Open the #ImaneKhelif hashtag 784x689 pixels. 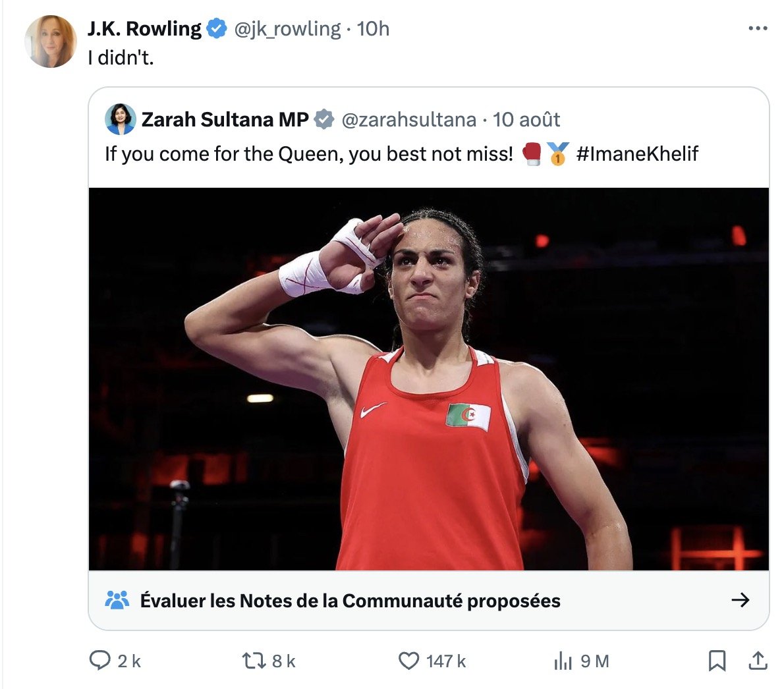coord(636,153)
